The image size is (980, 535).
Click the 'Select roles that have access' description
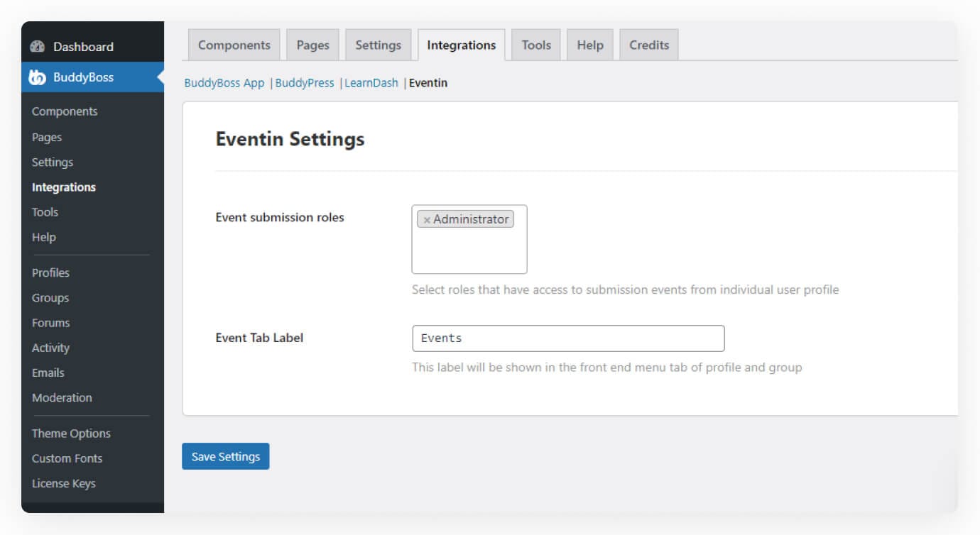pos(626,289)
